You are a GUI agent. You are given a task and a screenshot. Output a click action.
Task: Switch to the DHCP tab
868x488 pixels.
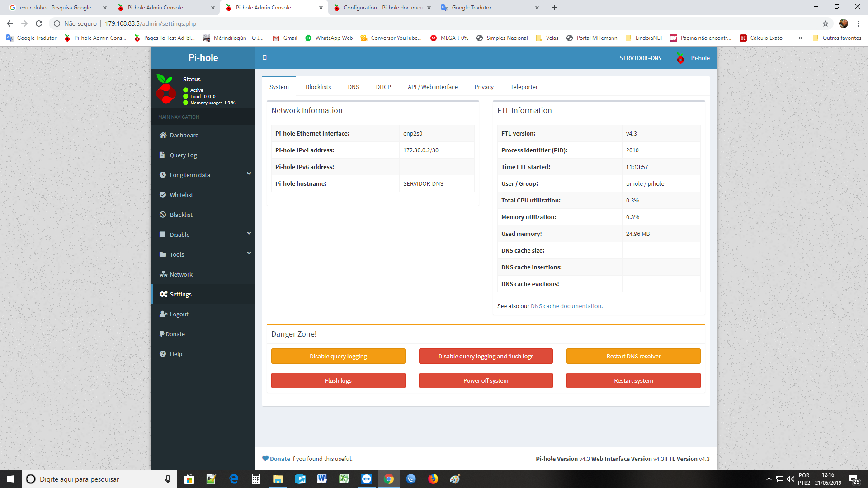(x=383, y=87)
